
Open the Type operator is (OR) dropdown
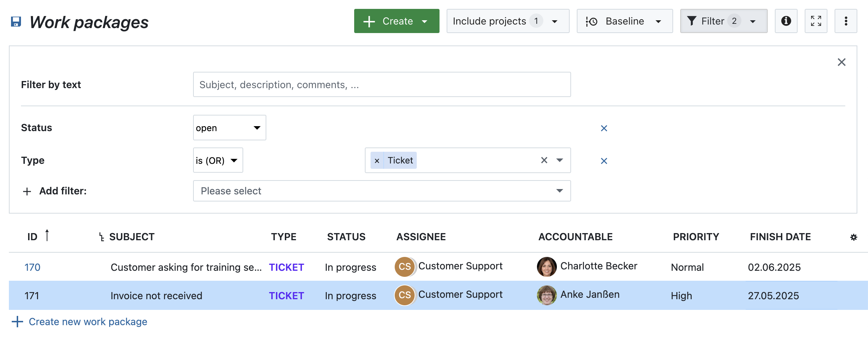point(218,161)
